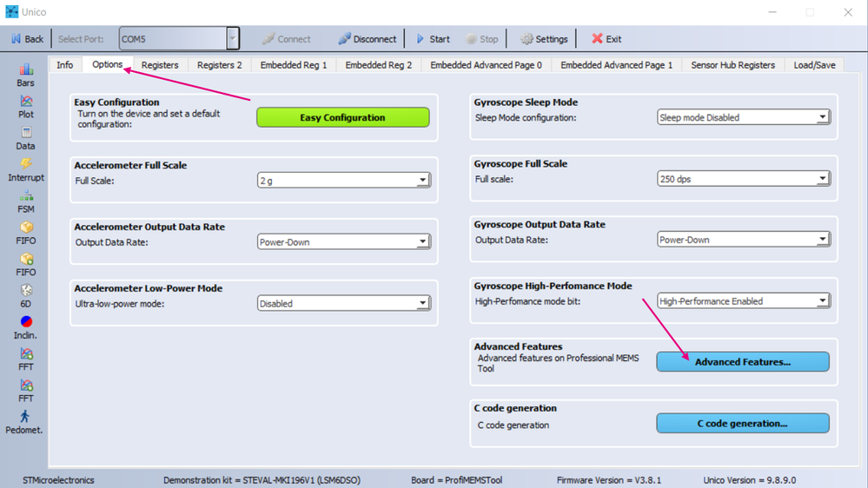This screenshot has height=488, width=868.
Task: Open Gyroscope Full Scale 250 dps dropdown
Action: (x=744, y=179)
